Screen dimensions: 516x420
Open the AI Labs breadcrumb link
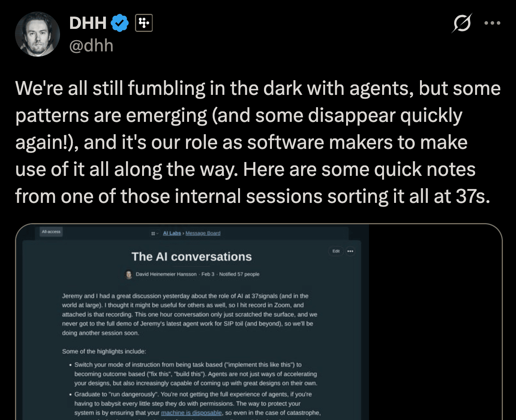172,233
